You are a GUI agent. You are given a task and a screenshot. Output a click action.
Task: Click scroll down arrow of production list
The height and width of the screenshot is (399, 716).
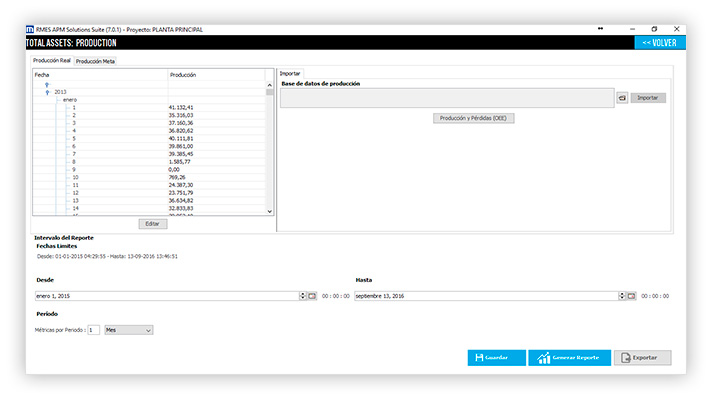(269, 211)
